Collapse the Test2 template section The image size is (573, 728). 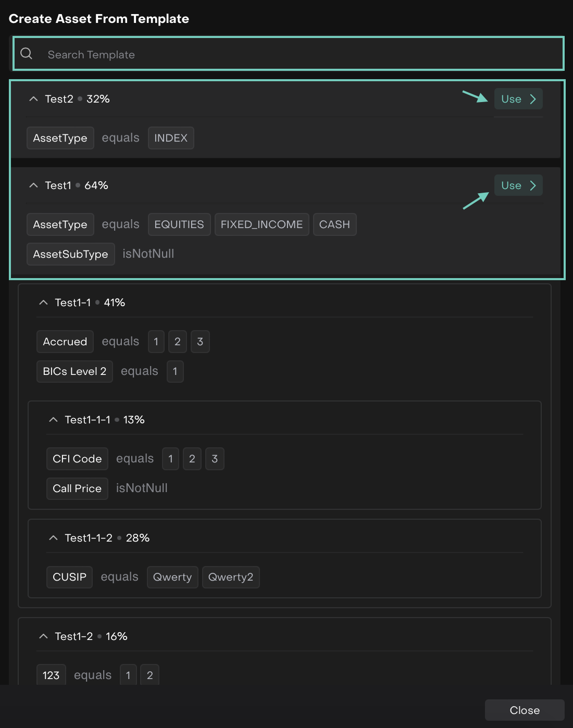click(34, 99)
